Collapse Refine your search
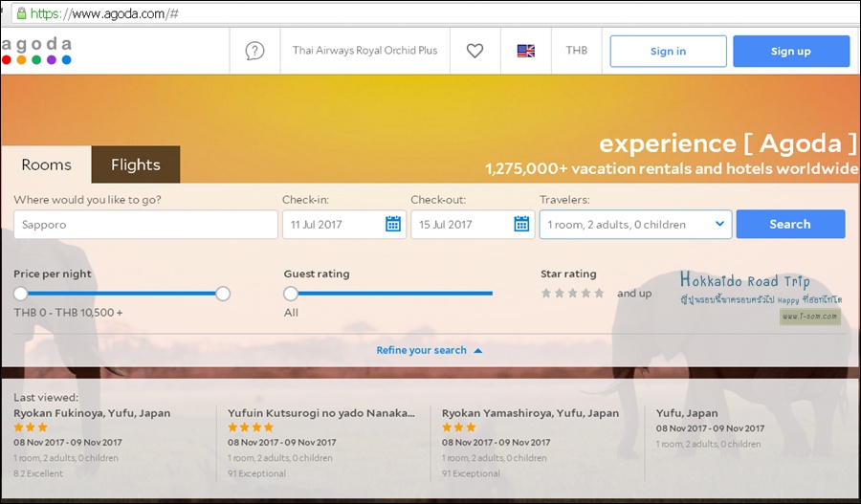861x504 pixels. tap(429, 350)
